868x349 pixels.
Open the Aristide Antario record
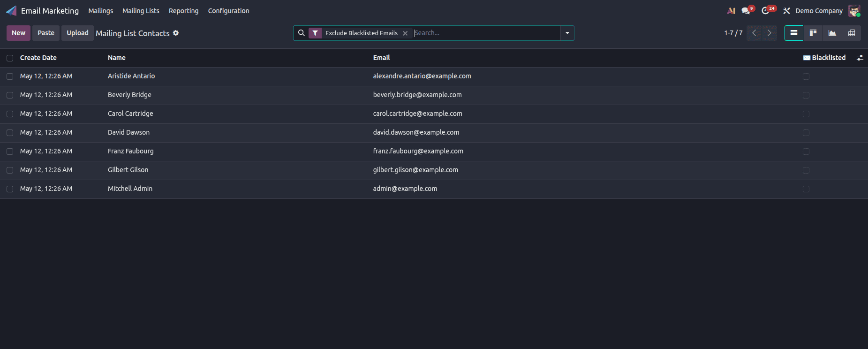click(131, 76)
